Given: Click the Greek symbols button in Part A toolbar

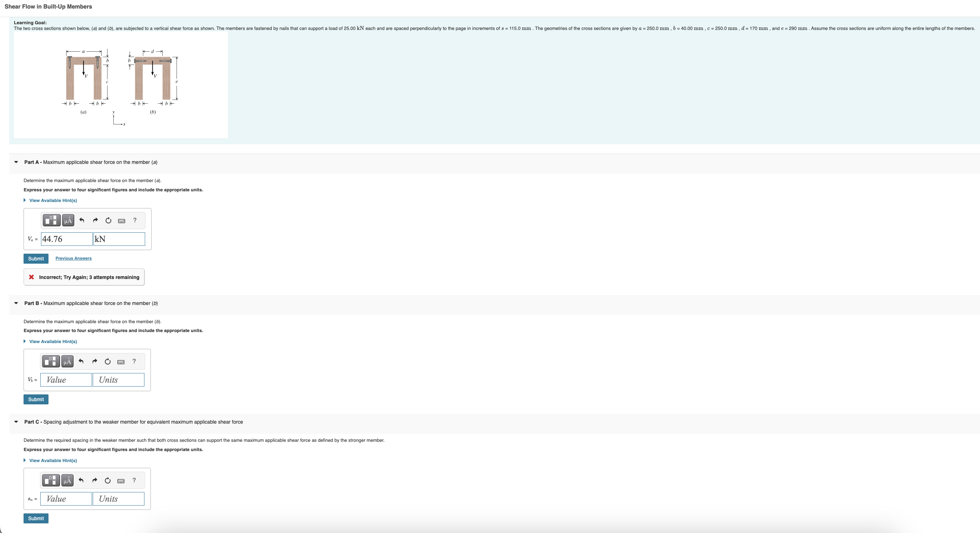Looking at the screenshot, I should [68, 220].
